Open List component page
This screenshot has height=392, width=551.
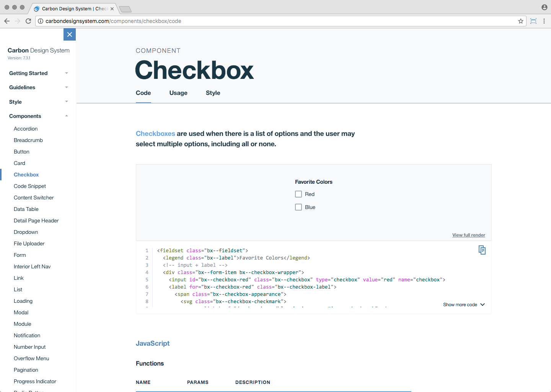tap(18, 289)
